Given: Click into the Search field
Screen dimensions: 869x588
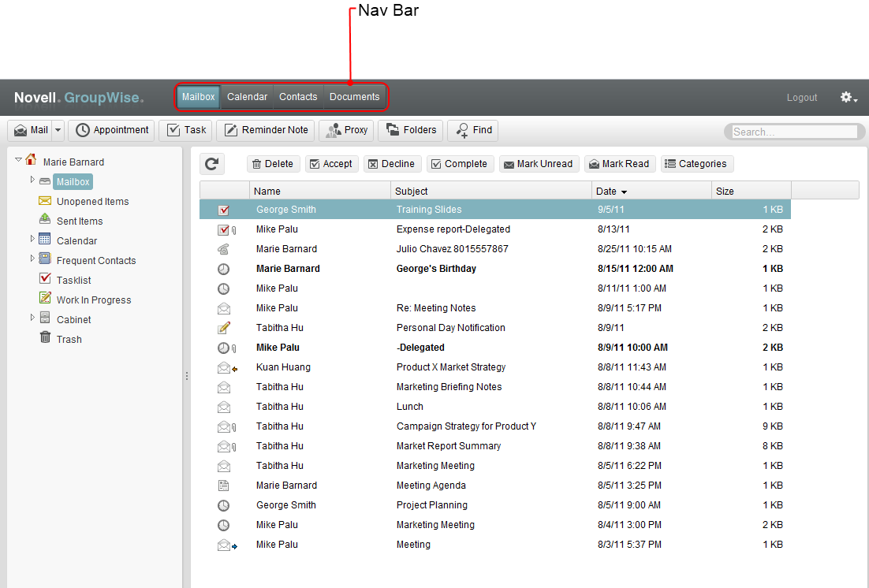Looking at the screenshot, I should [x=794, y=132].
